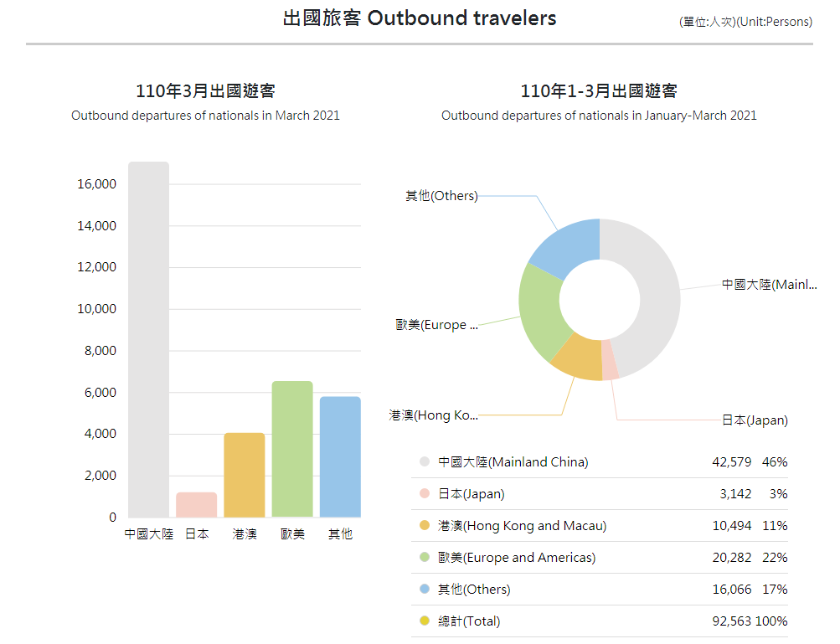The width and height of the screenshot is (840, 644).
Task: Click the 日本(Japan) callout label beside donut
Action: click(x=755, y=420)
